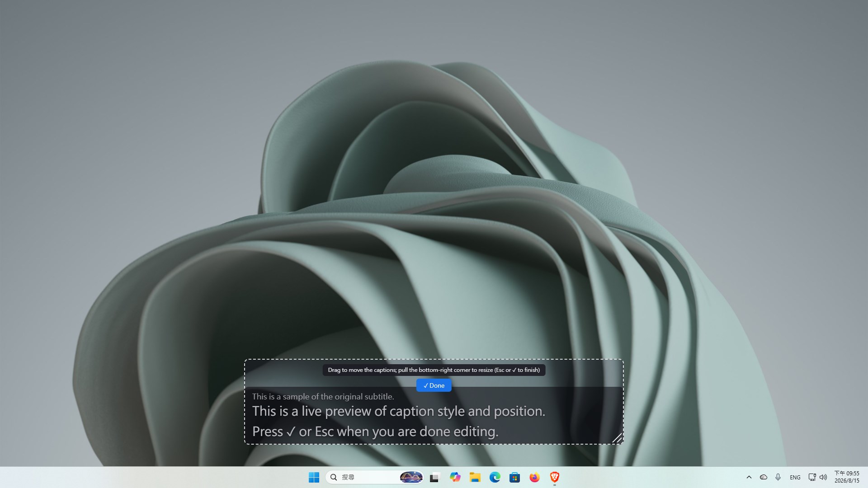868x488 pixels.
Task: Open Firefox from the taskbar
Action: 534,477
